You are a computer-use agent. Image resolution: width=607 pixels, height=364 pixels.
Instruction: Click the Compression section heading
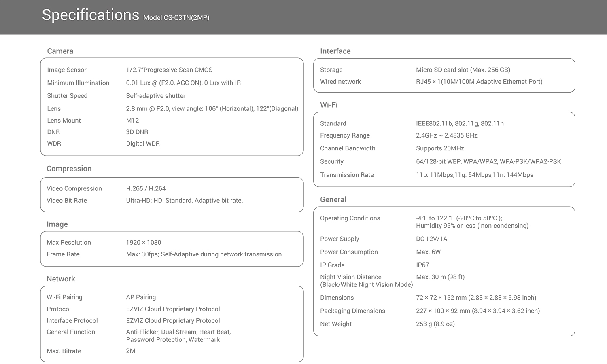[x=69, y=169]
